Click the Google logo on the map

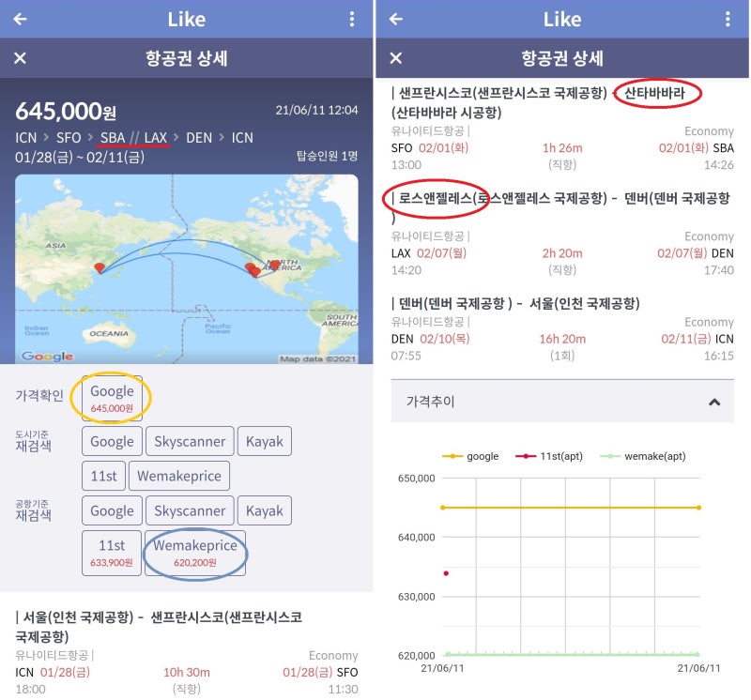[x=47, y=356]
